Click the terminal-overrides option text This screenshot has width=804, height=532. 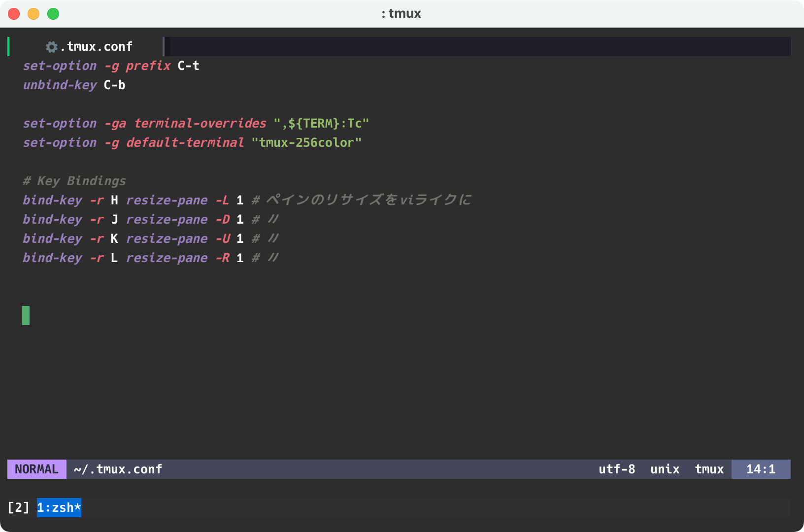(200, 124)
